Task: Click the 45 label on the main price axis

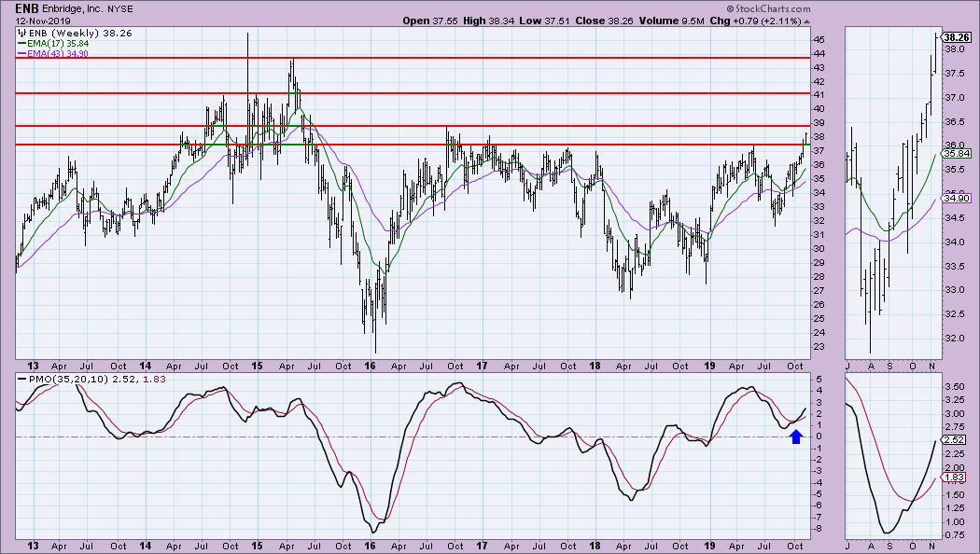Action: 819,40
